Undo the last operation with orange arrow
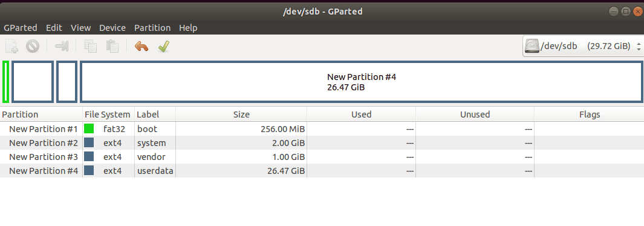Screen dimensions: 644x226 click(x=141, y=46)
